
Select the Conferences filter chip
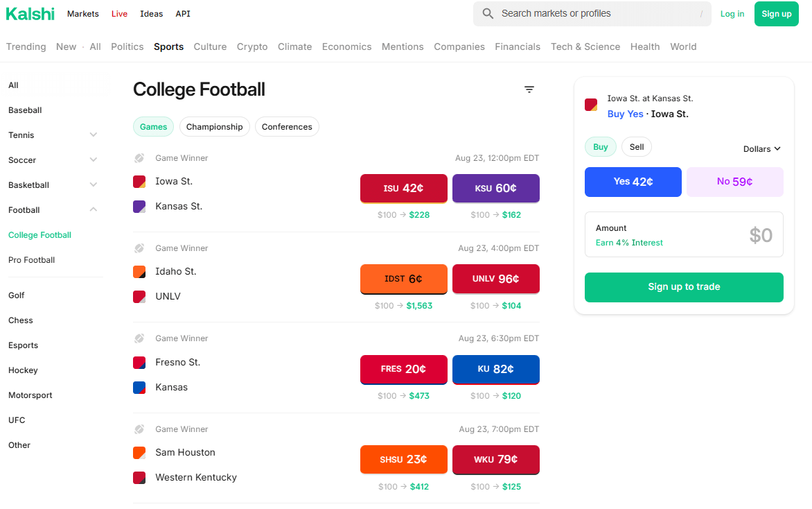click(x=287, y=127)
